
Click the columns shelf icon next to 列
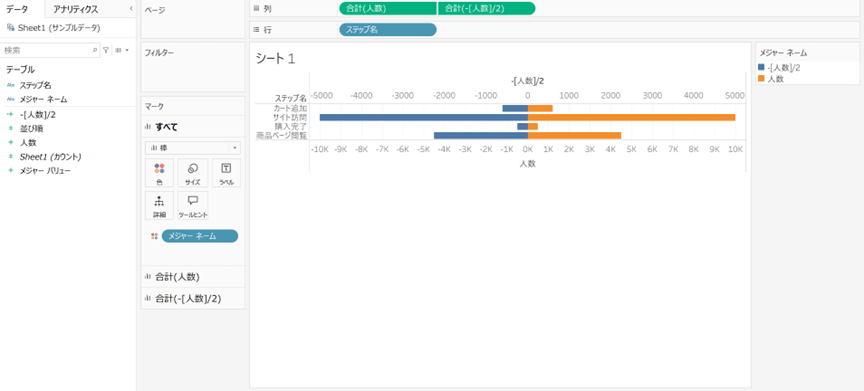click(x=256, y=8)
